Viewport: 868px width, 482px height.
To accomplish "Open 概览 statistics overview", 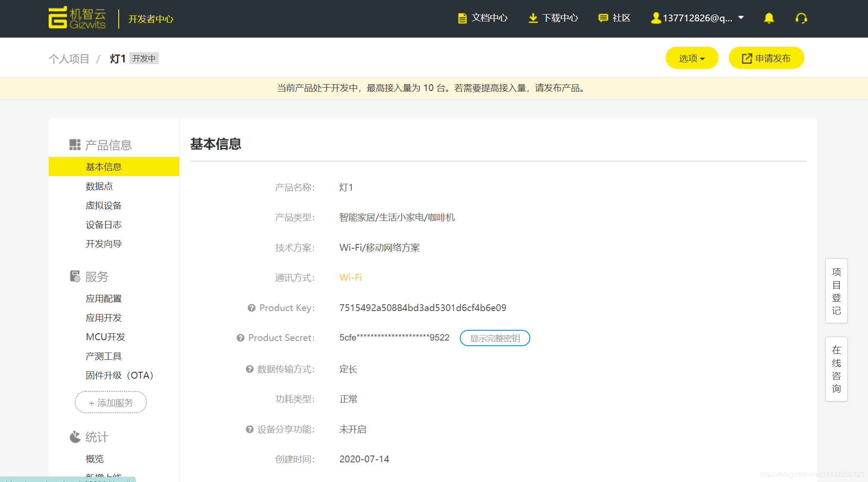I will (95, 459).
